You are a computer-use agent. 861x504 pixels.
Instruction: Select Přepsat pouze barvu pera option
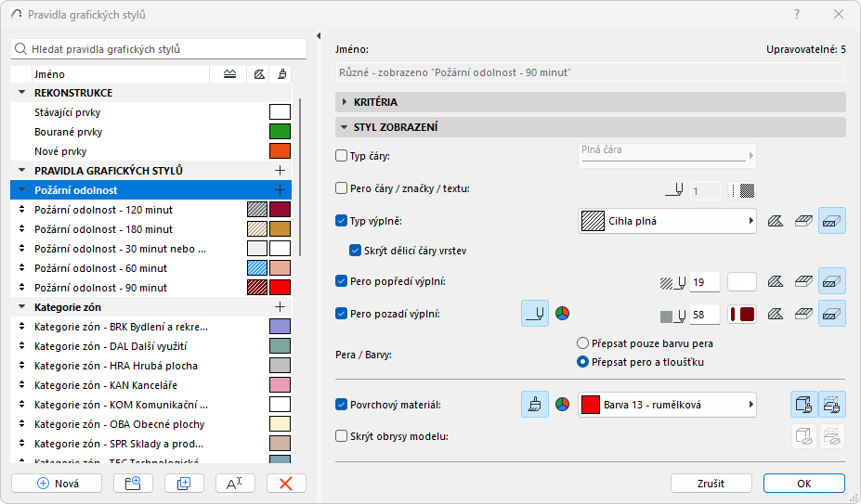(x=583, y=342)
